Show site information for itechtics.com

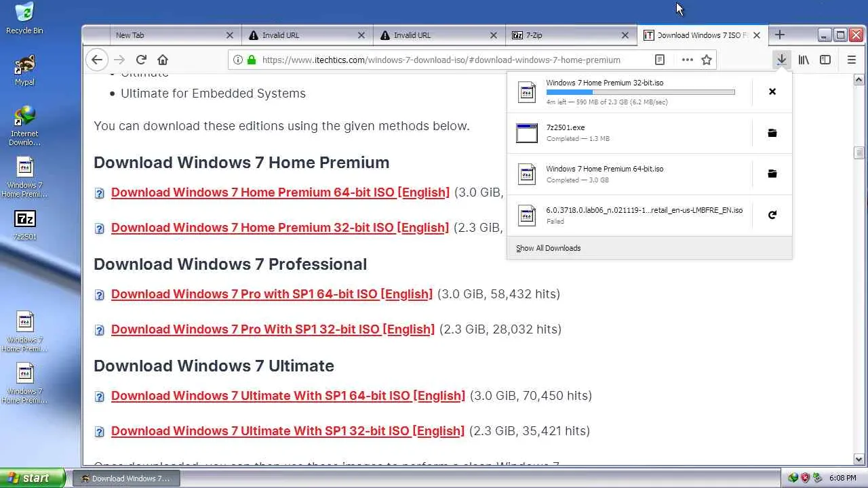(238, 60)
